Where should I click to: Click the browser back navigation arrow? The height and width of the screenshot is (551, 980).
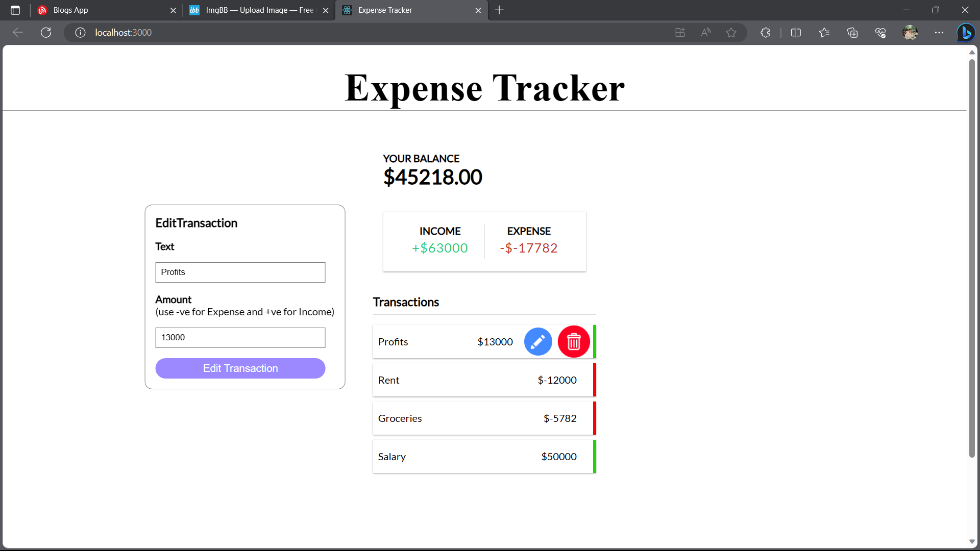tap(18, 32)
